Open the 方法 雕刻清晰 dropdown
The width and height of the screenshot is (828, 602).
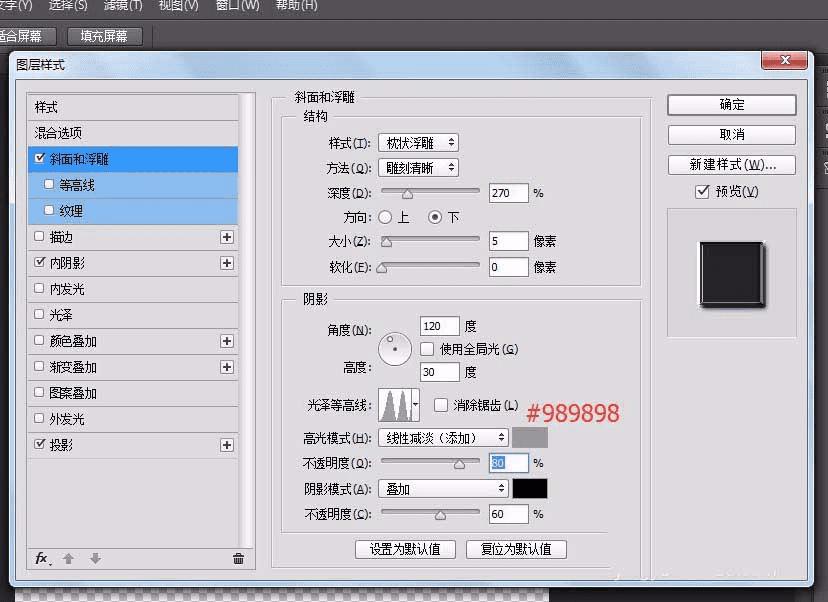coord(418,168)
